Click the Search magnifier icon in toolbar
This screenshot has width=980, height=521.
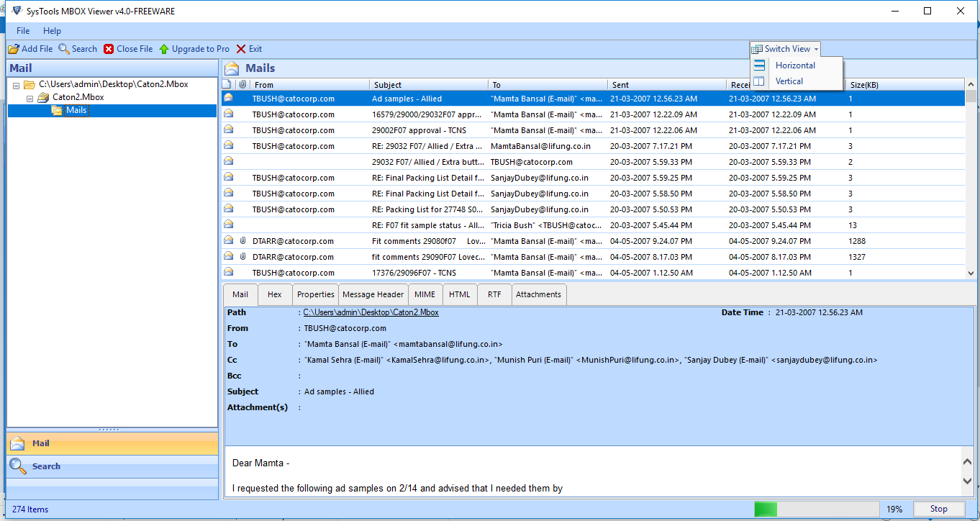64,49
